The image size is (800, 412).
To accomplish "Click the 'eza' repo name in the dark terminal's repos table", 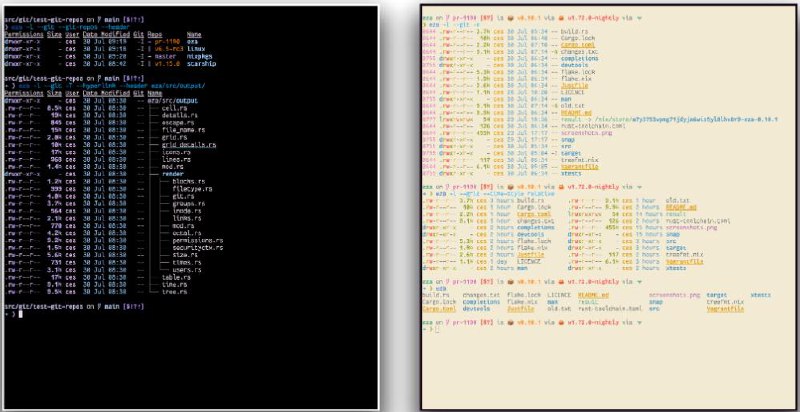I will coord(192,42).
